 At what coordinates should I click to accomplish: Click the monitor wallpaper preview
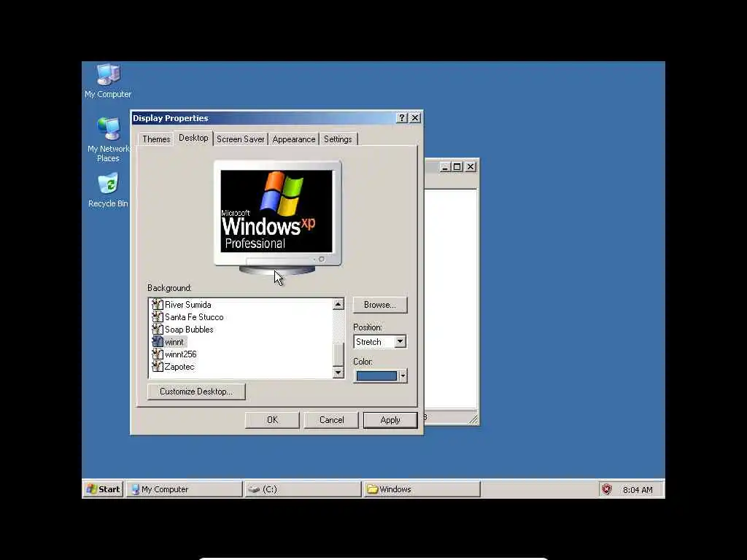tap(276, 211)
